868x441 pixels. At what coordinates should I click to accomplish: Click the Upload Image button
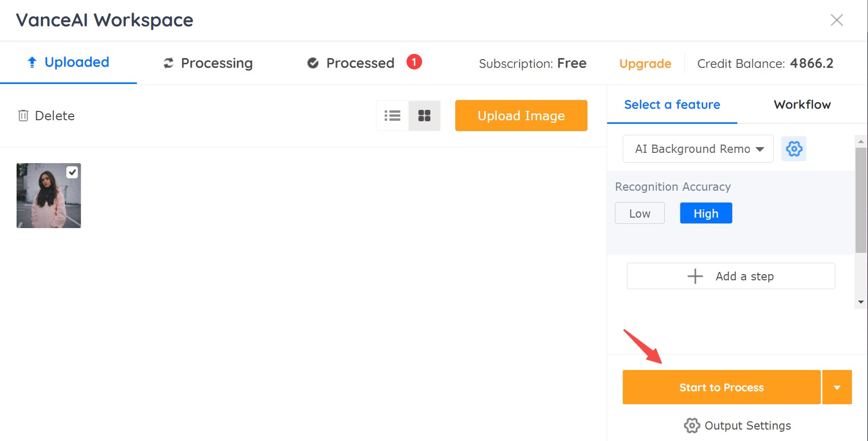(x=521, y=116)
